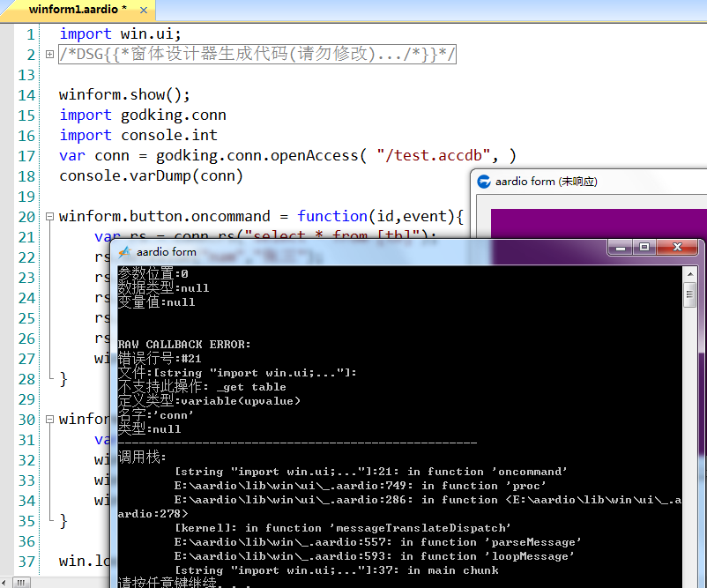Close the aardio form console window
The height and width of the screenshot is (588, 707).
[677, 247]
